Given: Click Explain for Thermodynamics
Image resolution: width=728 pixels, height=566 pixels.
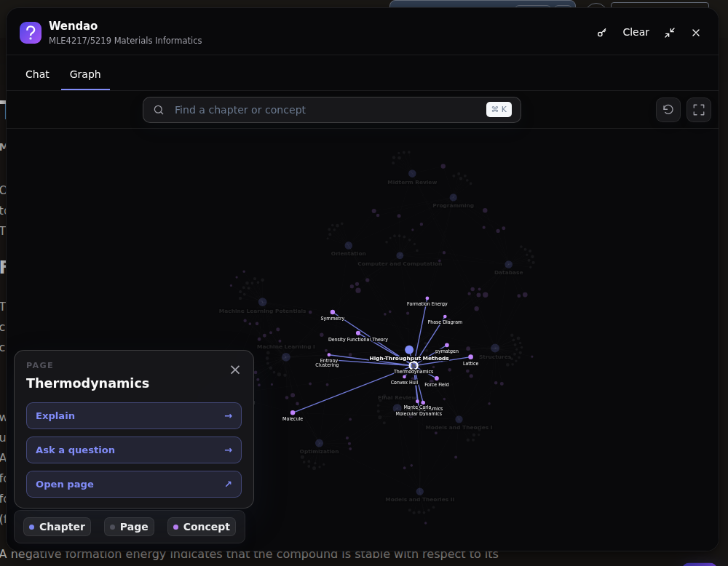Looking at the screenshot, I should tap(134, 415).
